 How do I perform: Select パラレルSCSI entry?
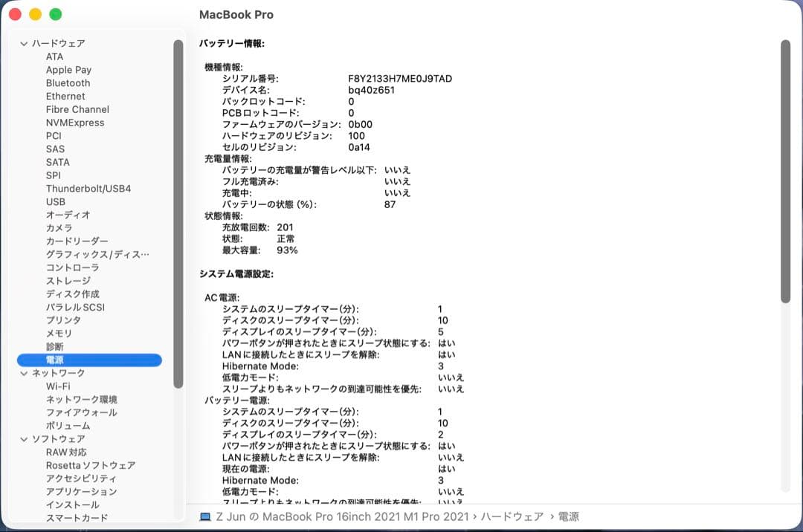[x=75, y=308]
